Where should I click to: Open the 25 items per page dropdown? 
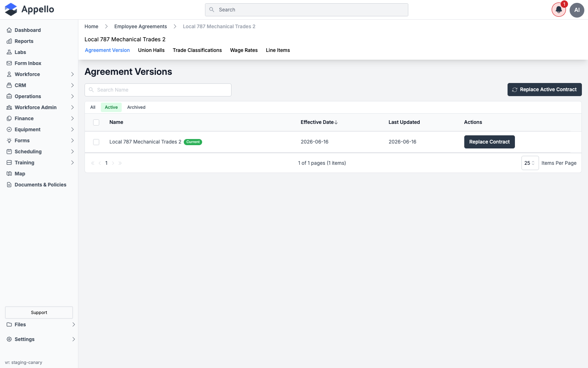click(530, 163)
